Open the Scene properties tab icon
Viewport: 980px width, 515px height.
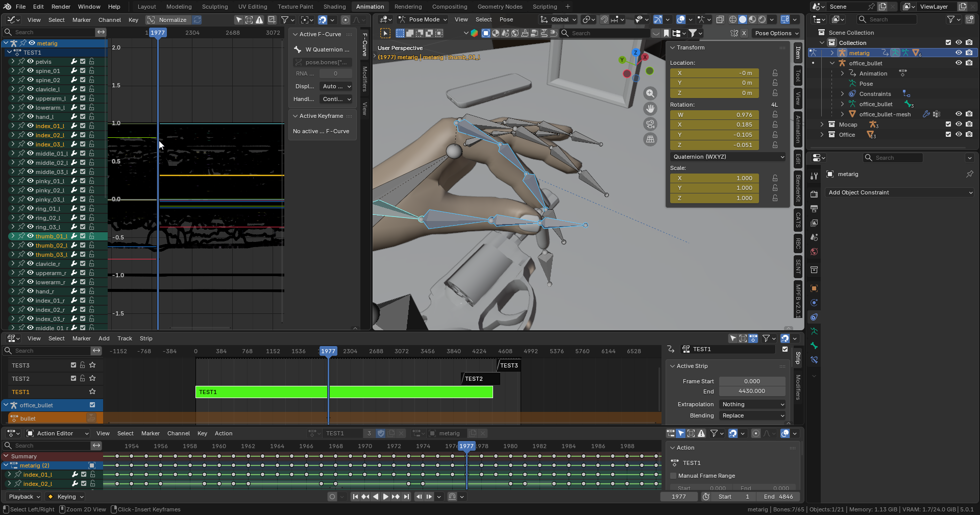click(814, 237)
